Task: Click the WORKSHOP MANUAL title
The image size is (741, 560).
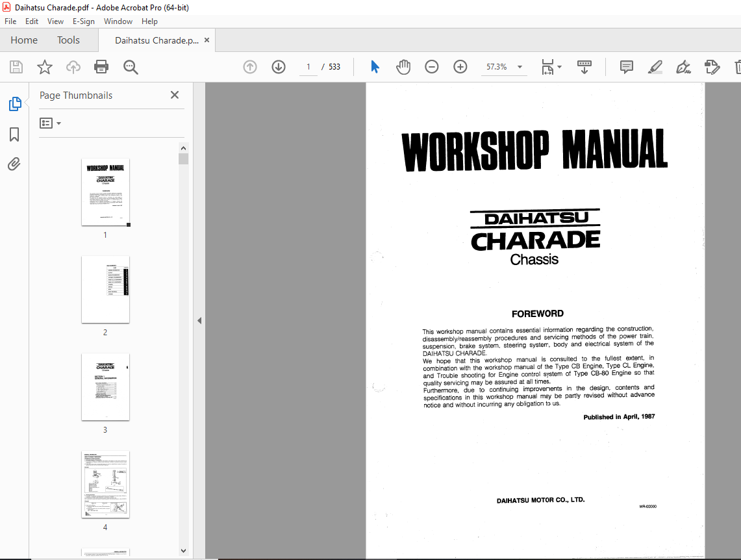Action: click(x=534, y=150)
